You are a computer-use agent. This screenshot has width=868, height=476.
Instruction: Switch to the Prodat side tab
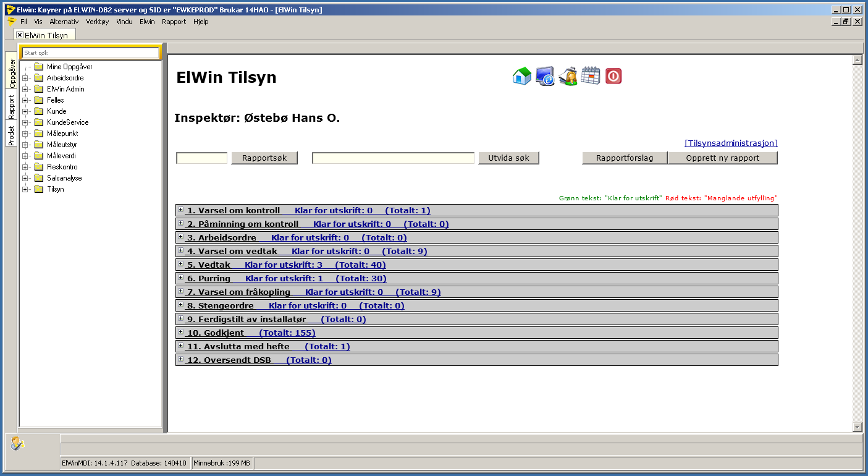point(11,134)
